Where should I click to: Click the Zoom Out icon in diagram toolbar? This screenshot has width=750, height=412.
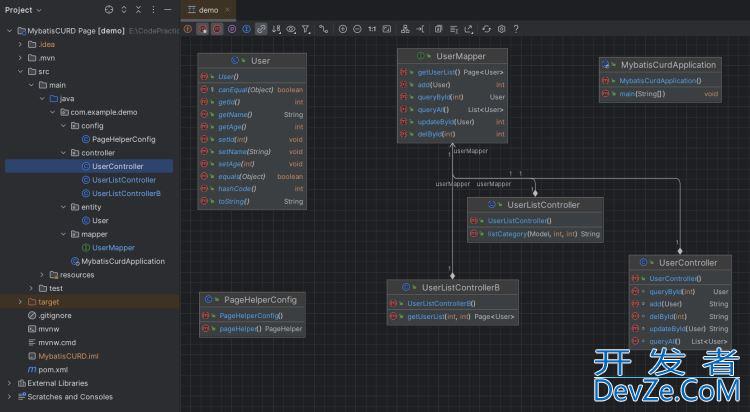tap(358, 29)
